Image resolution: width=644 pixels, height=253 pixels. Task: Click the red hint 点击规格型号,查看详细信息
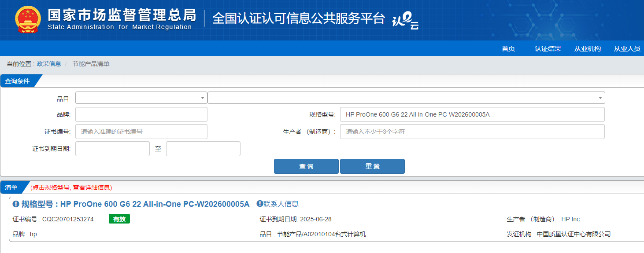click(71, 187)
